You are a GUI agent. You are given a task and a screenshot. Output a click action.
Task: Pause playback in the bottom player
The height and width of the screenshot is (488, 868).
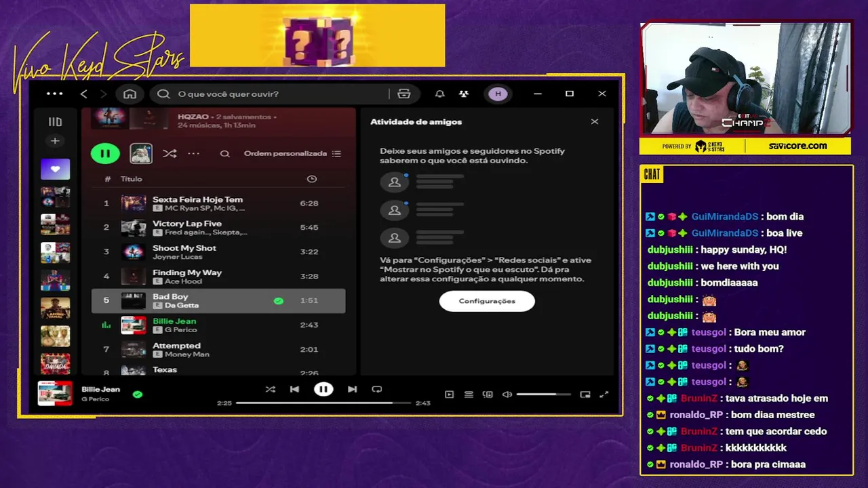coord(323,389)
